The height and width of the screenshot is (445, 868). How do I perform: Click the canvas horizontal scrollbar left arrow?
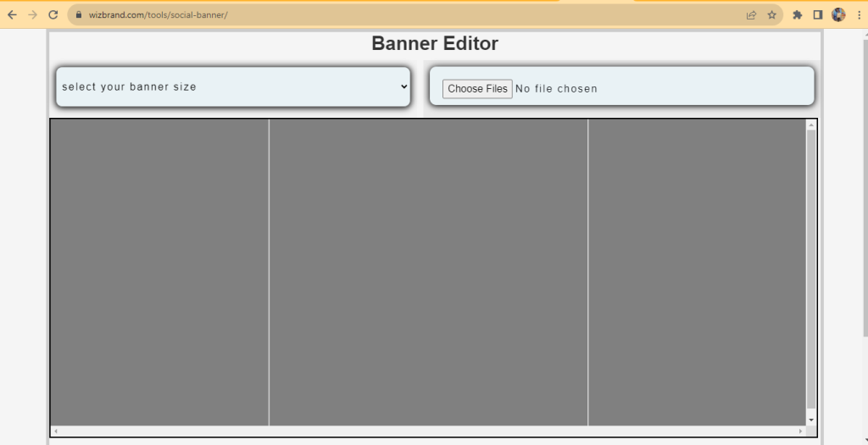point(56,431)
